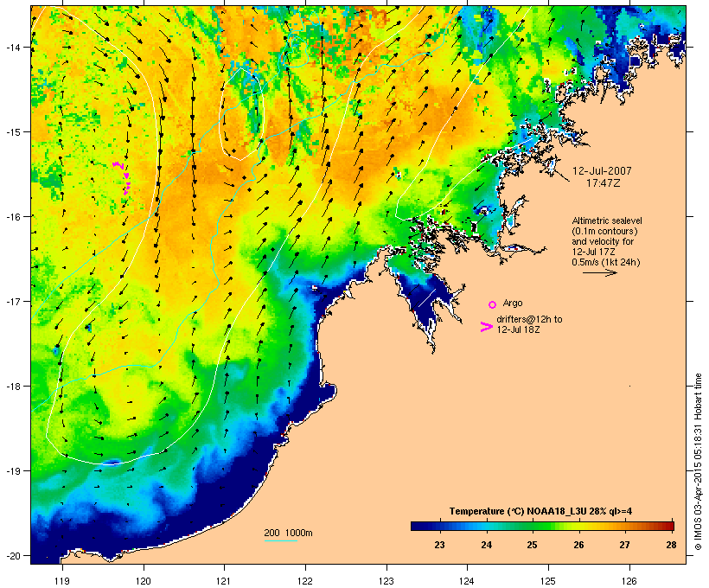Click the latitude axis label -14
Viewport: 709px width, 588px height.
pos(13,48)
